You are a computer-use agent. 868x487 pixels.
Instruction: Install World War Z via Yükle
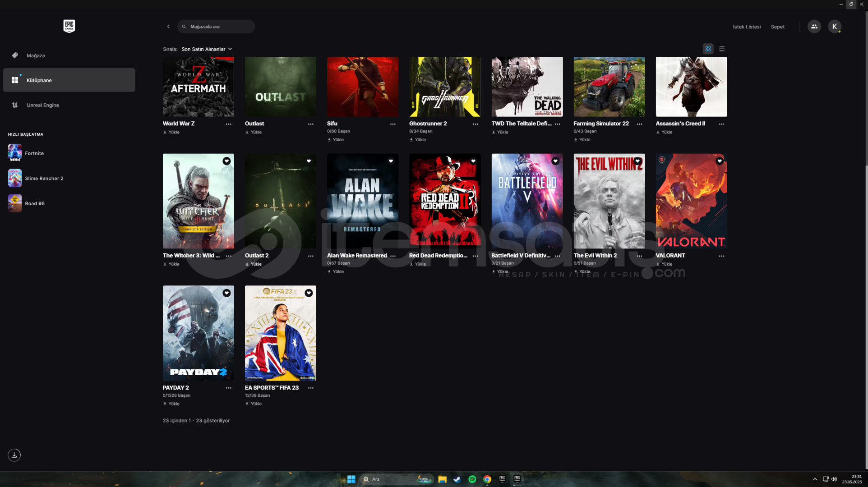[171, 133]
